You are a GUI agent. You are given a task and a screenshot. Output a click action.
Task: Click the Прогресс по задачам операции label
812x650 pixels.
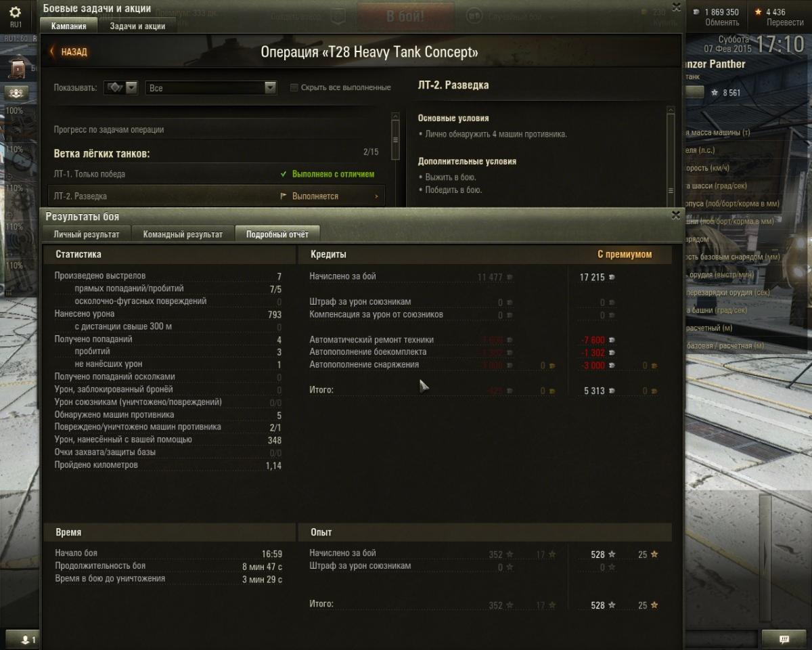pos(109,129)
